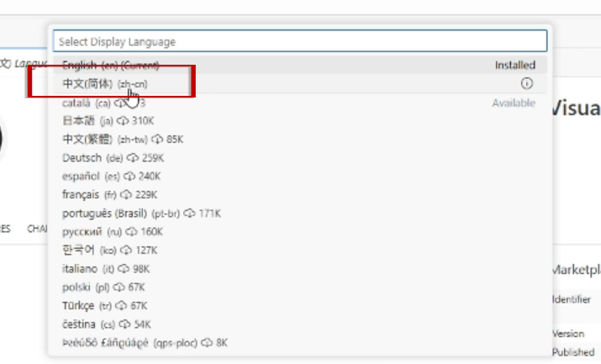The width and height of the screenshot is (601, 364).
Task: Select English (en) current language
Action: (x=110, y=66)
